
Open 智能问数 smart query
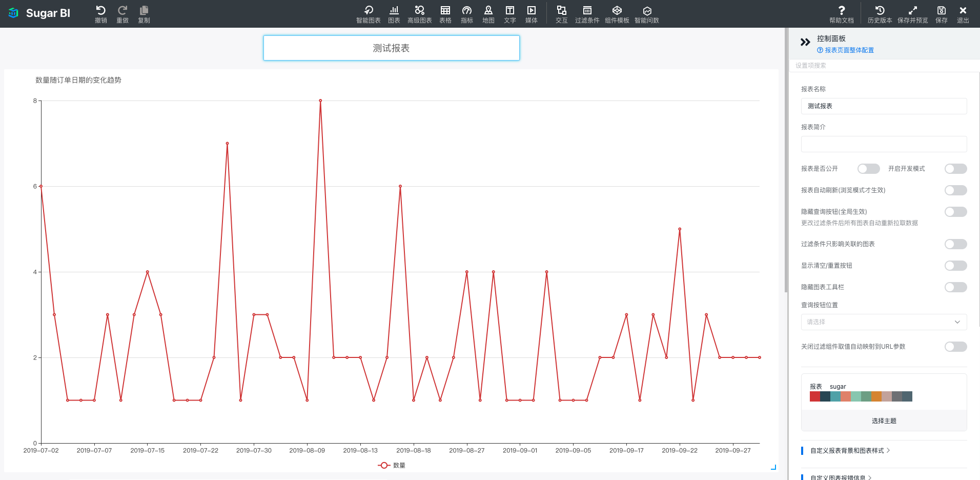point(647,14)
